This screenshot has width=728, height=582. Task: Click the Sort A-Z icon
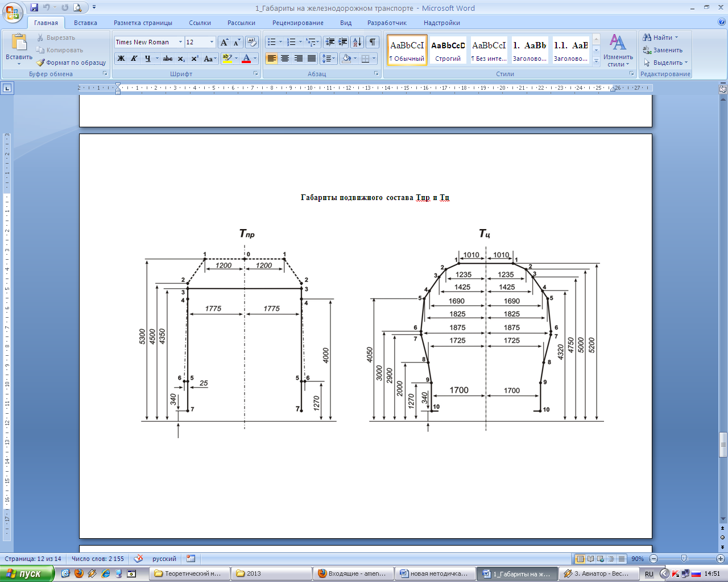pyautogui.click(x=357, y=42)
